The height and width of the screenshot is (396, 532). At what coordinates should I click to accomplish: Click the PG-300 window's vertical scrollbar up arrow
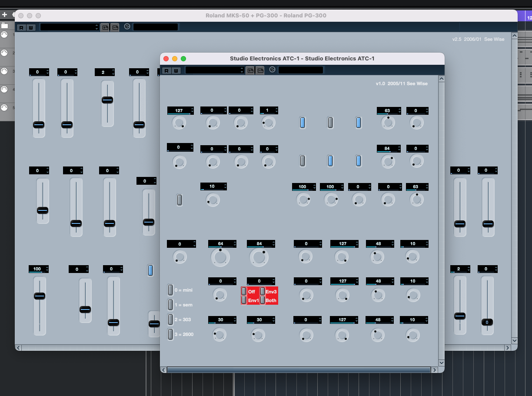pos(515,36)
